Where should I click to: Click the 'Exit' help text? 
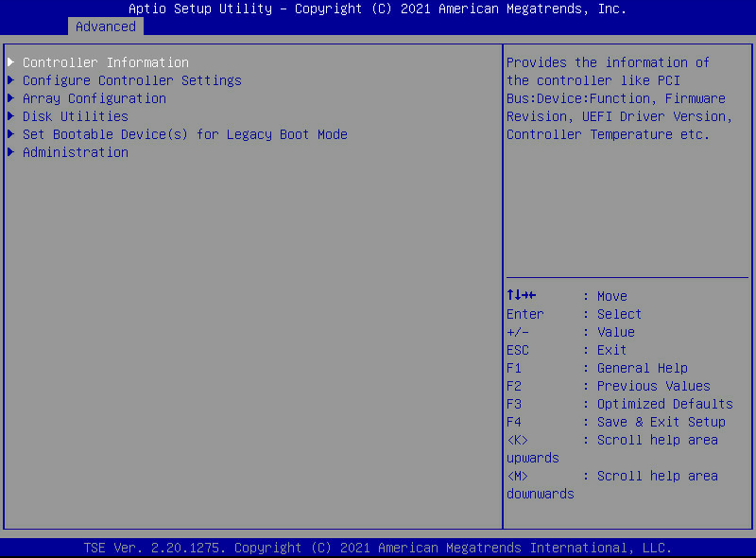tap(612, 350)
